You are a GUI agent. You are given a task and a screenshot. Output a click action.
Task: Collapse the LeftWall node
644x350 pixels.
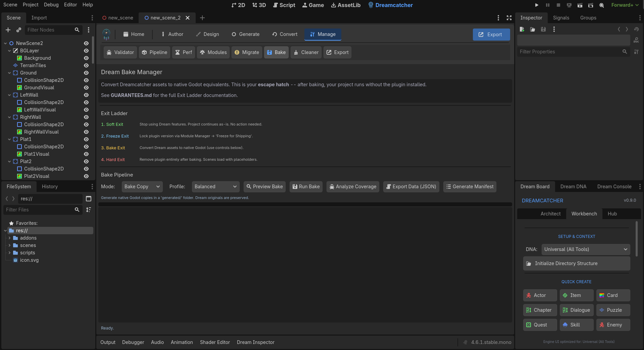9,95
